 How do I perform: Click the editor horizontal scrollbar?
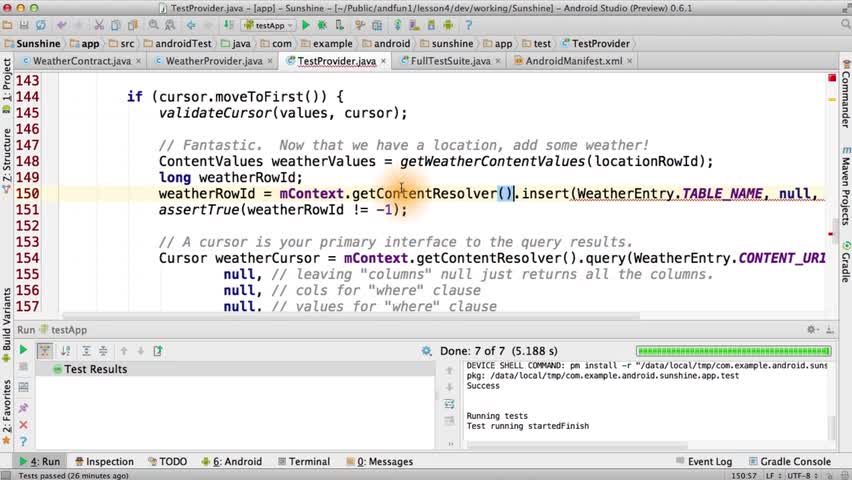point(350,316)
